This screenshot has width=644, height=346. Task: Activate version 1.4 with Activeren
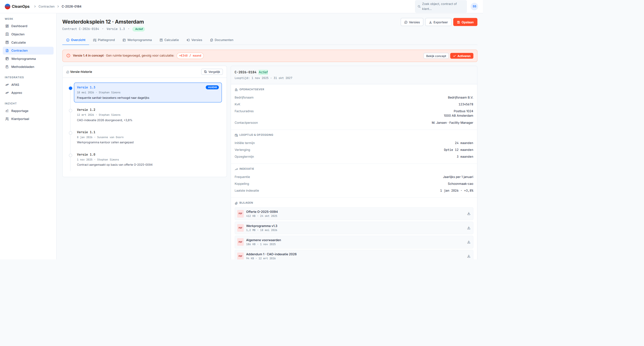(x=461, y=56)
